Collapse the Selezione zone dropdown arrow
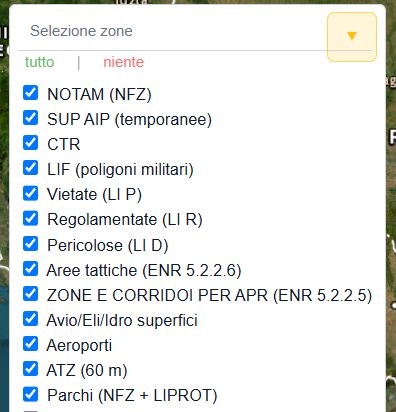This screenshot has width=396, height=412. pyautogui.click(x=352, y=37)
